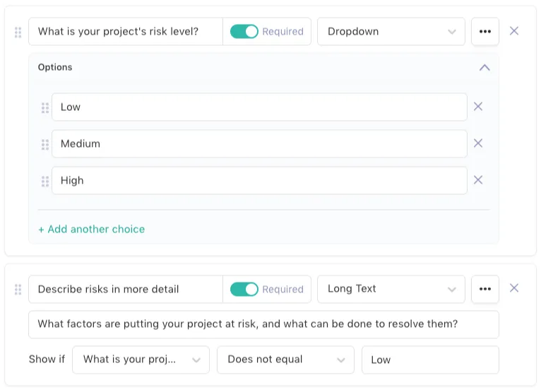Delete the 'Describe risks' question with X

[x=514, y=288]
